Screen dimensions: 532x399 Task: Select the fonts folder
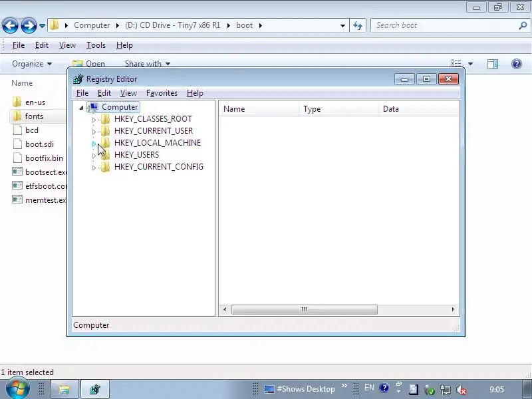coord(35,116)
